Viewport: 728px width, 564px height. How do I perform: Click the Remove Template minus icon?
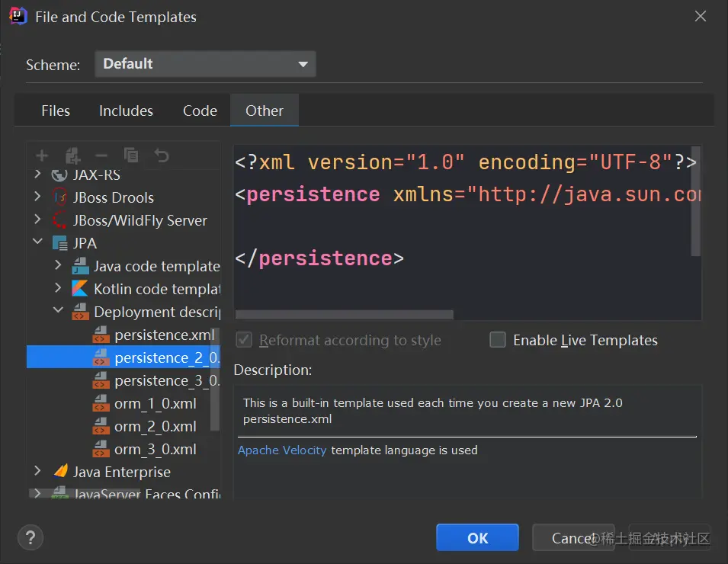click(101, 155)
